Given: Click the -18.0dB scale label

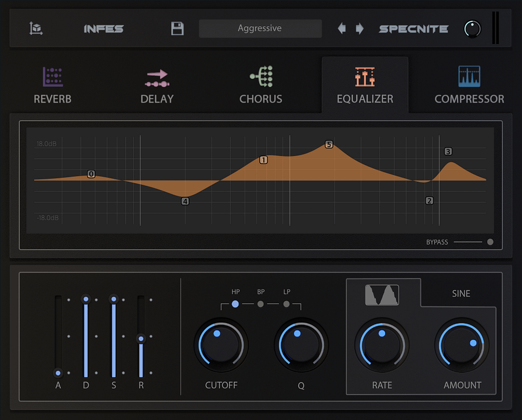Looking at the screenshot, I should coord(48,218).
